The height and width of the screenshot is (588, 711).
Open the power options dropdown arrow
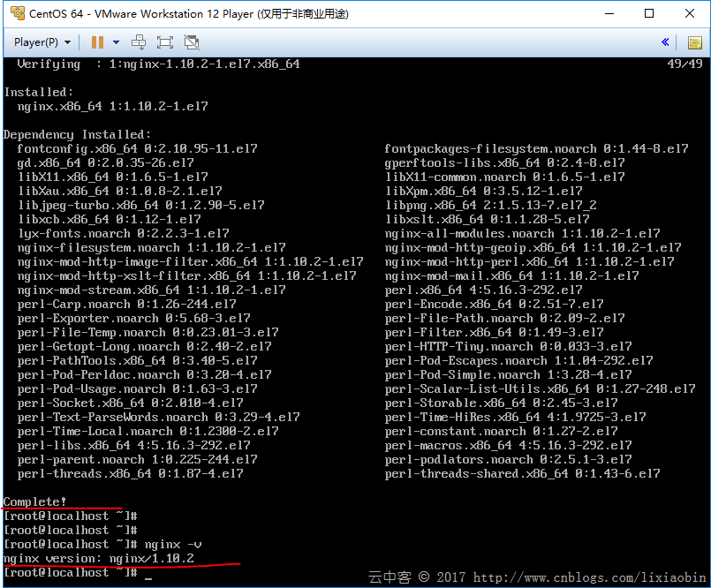(116, 42)
